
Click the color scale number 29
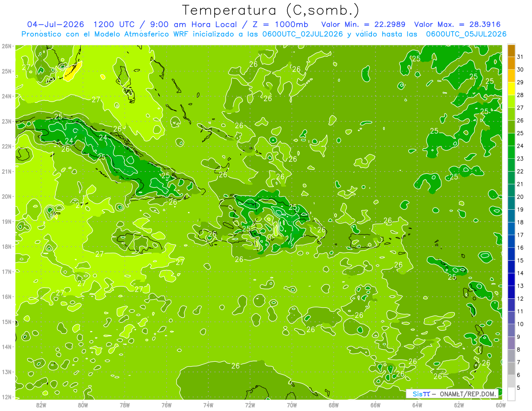point(520,82)
